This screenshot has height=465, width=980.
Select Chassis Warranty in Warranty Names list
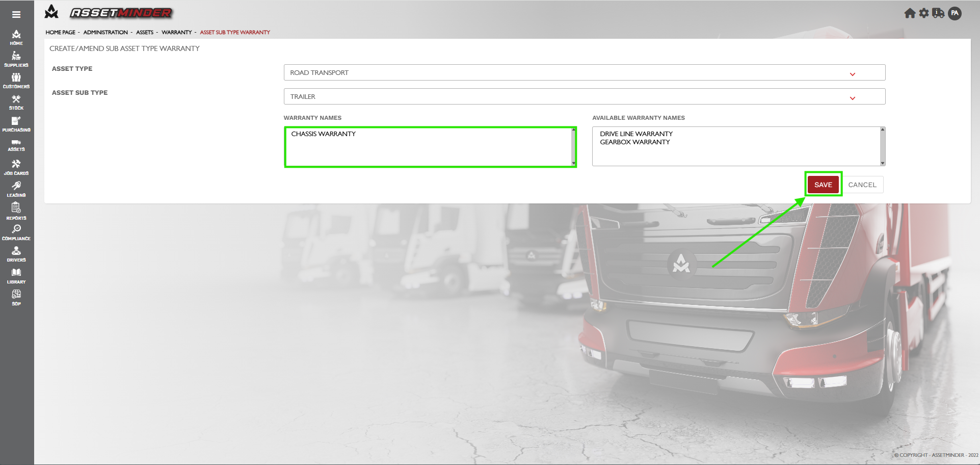323,134
